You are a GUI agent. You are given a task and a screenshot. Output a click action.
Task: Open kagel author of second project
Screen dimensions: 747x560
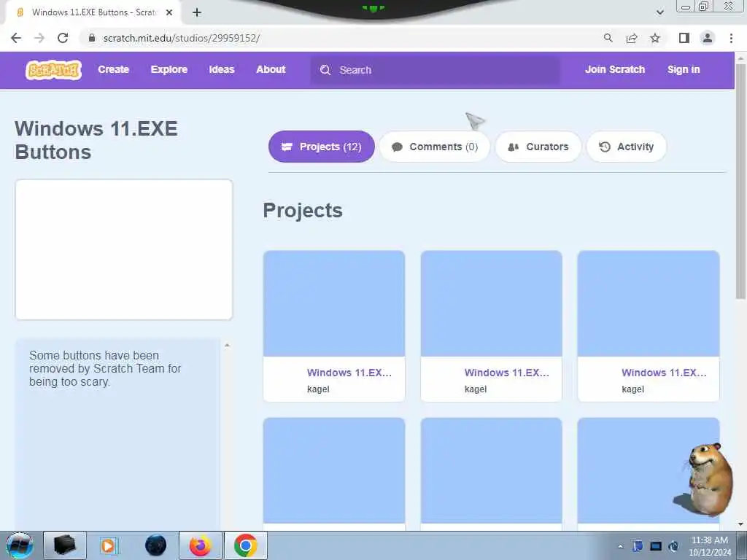point(476,389)
